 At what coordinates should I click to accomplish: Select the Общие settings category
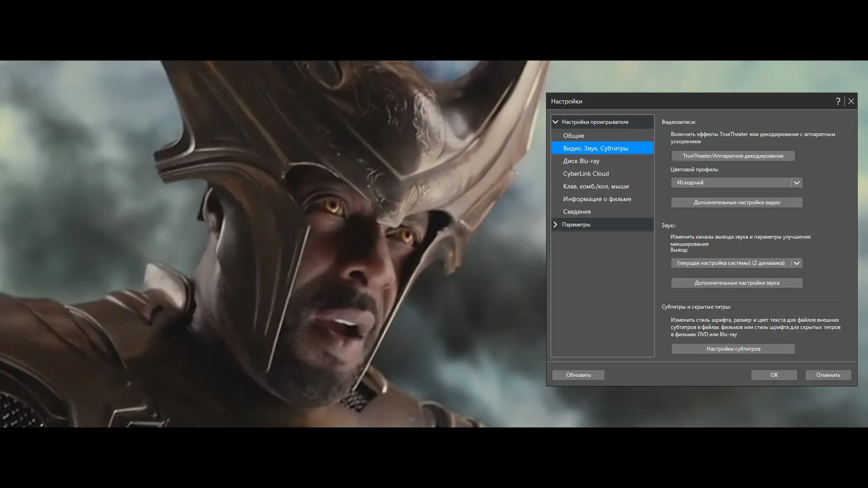point(574,136)
